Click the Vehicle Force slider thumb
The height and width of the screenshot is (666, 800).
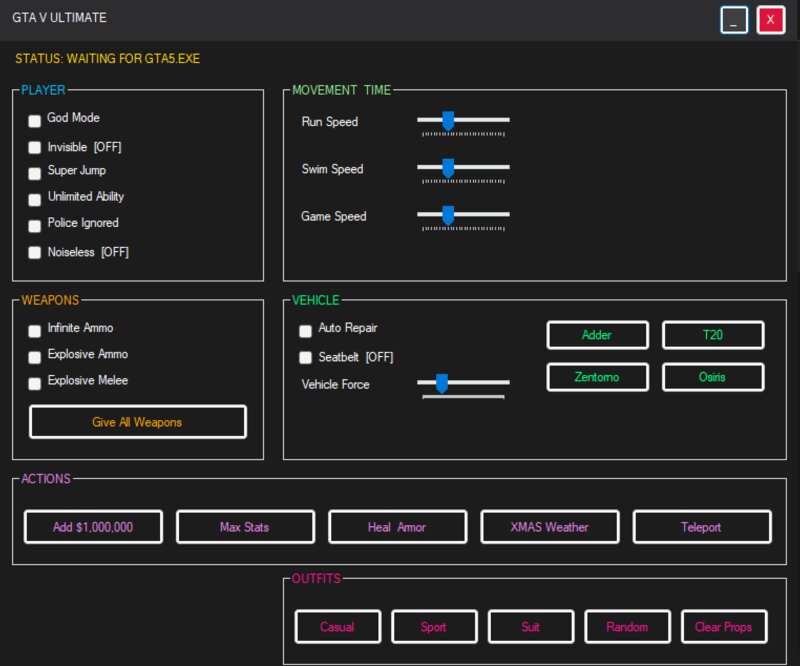coord(440,383)
